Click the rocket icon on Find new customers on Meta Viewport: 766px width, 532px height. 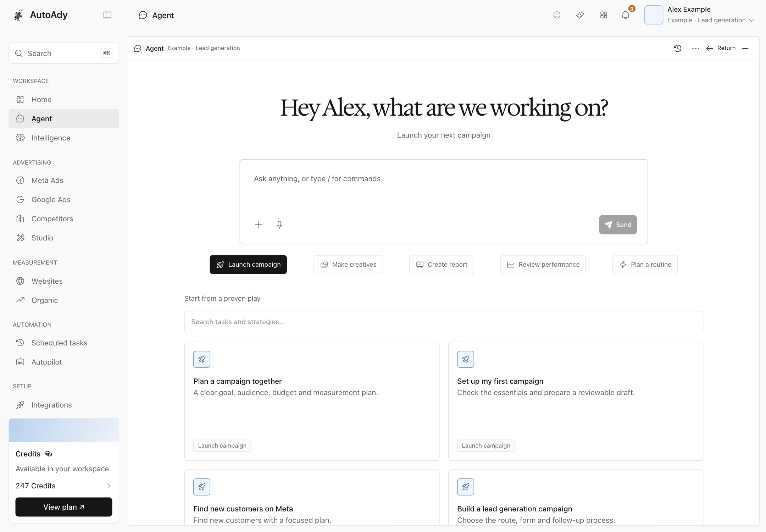pos(202,487)
